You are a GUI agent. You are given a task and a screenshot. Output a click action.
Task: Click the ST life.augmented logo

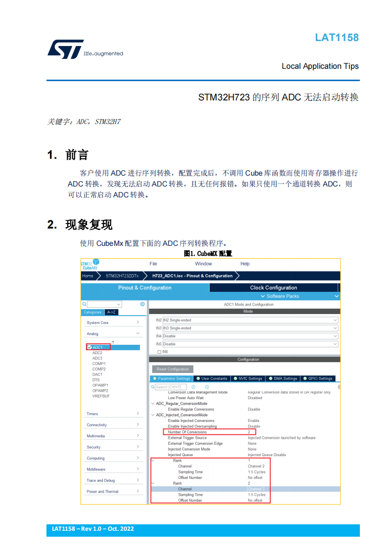[85, 49]
